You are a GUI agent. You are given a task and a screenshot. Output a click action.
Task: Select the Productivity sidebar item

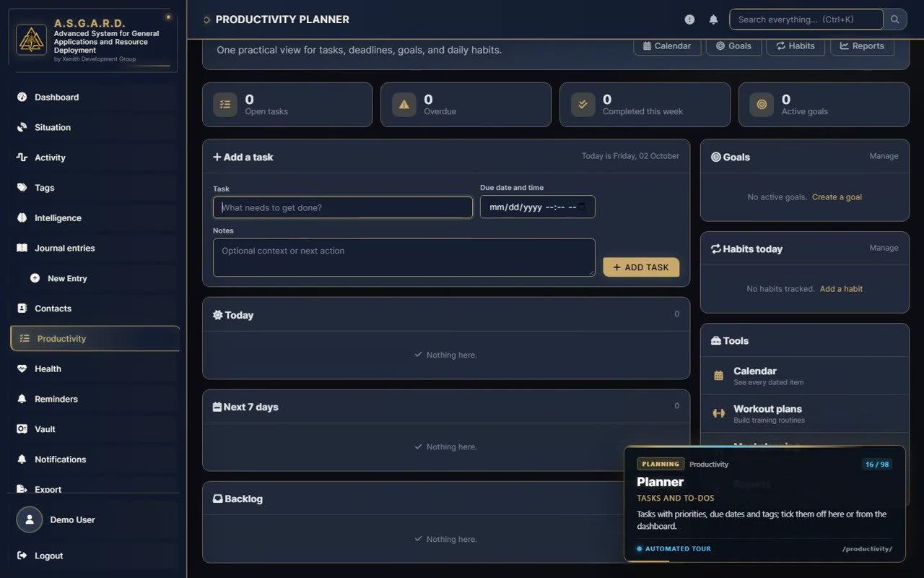pos(95,339)
